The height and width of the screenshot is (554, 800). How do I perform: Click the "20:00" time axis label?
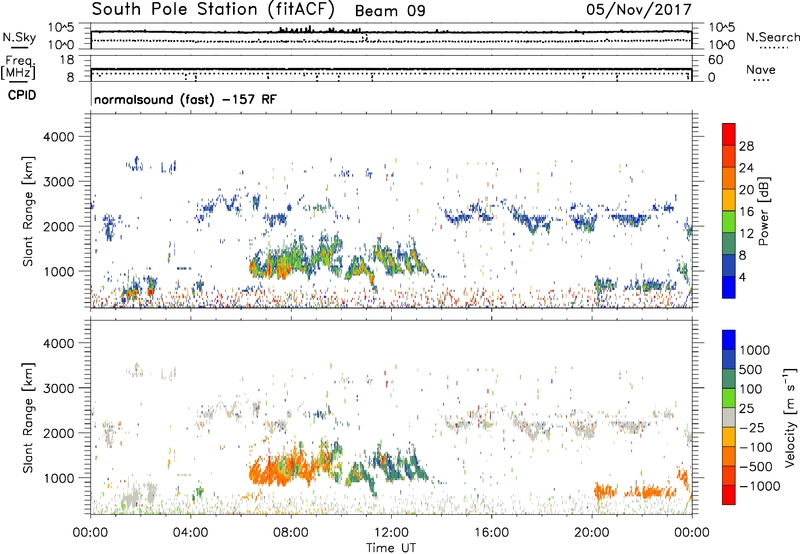[592, 533]
